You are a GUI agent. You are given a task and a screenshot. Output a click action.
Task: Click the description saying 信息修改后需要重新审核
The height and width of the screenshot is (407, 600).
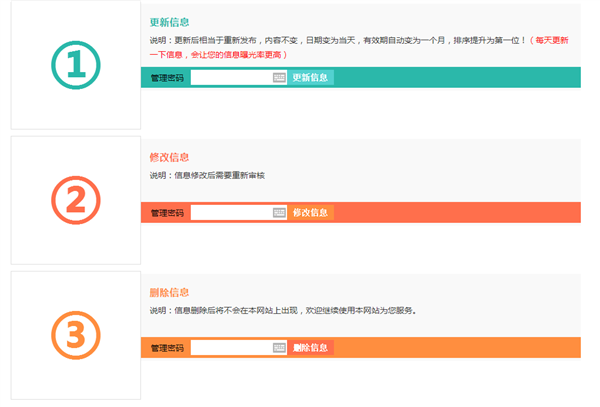(x=207, y=176)
